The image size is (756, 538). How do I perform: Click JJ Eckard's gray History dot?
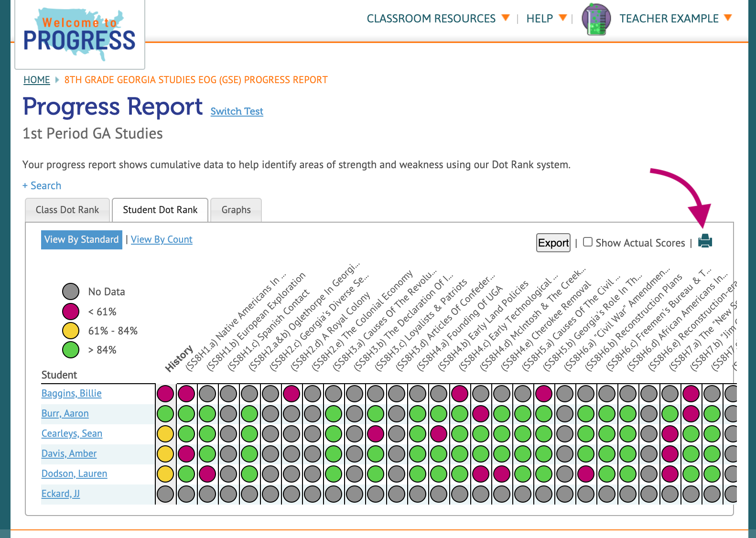pos(165,494)
